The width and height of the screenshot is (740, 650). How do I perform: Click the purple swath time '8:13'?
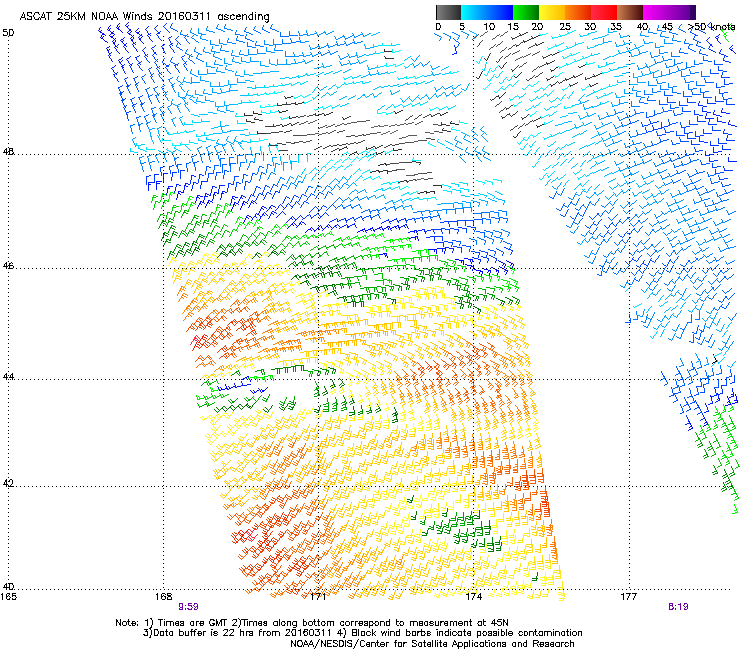pyautogui.click(x=678, y=607)
